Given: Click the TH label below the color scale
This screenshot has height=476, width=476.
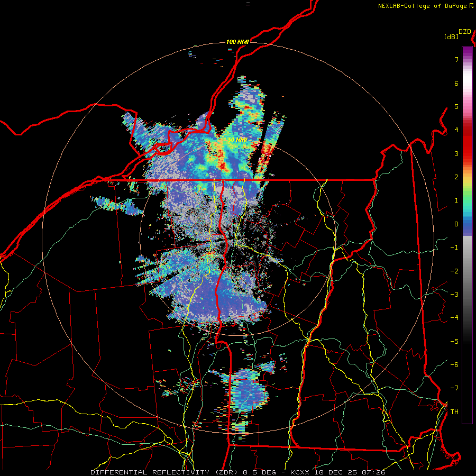Looking at the screenshot, I should pos(454,412).
